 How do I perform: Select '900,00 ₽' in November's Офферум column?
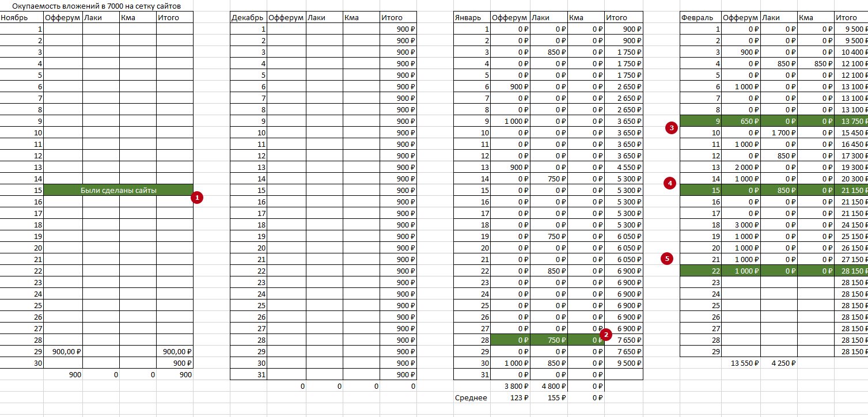click(x=63, y=351)
